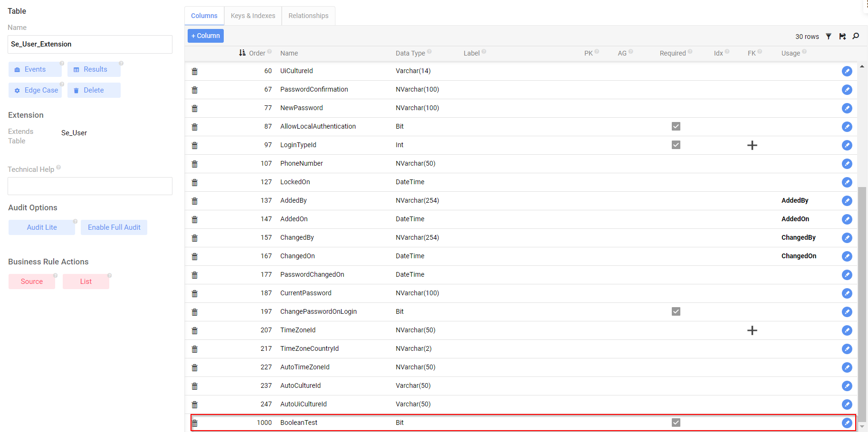Click the table Name input field
The height and width of the screenshot is (432, 868).
point(90,44)
